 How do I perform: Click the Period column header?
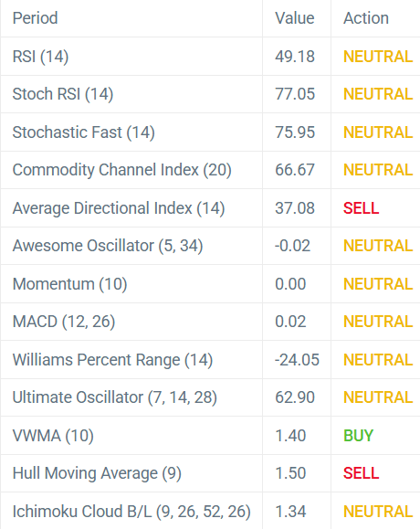(35, 18)
